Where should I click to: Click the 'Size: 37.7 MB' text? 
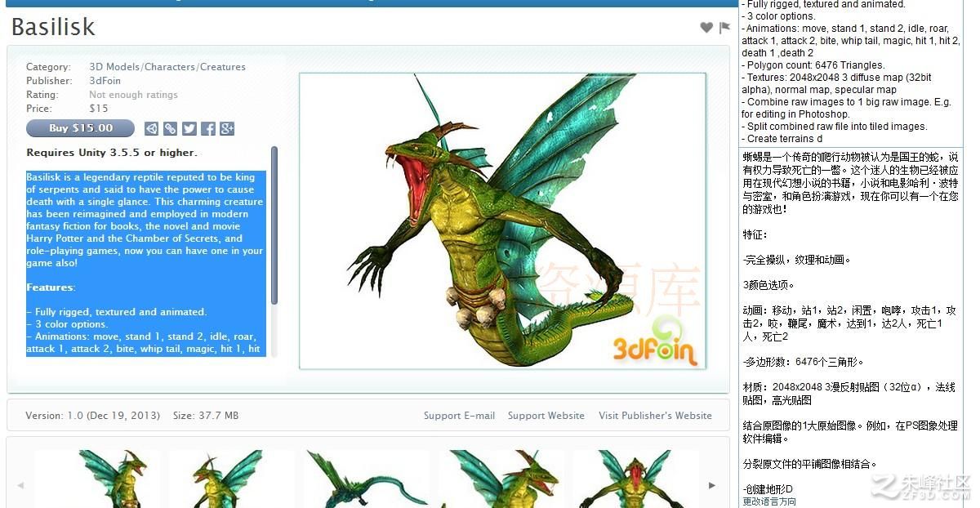tap(206, 416)
